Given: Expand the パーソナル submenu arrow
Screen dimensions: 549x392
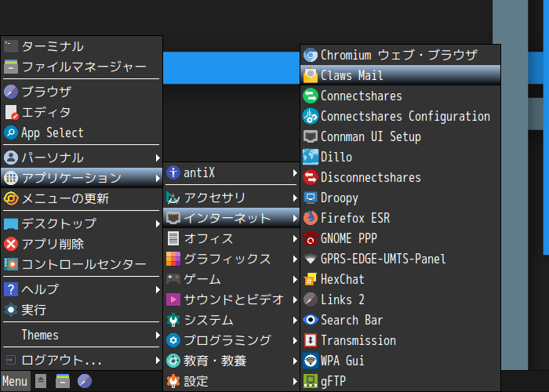Looking at the screenshot, I should 158,158.
